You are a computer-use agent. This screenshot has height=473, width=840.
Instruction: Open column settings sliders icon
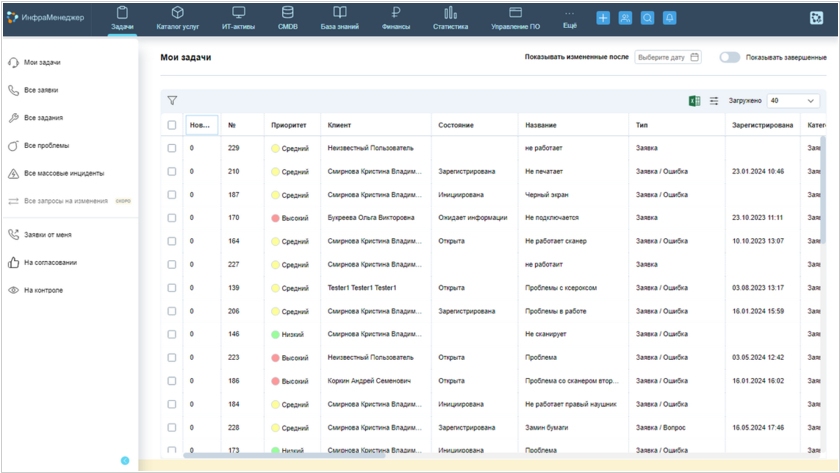click(714, 101)
